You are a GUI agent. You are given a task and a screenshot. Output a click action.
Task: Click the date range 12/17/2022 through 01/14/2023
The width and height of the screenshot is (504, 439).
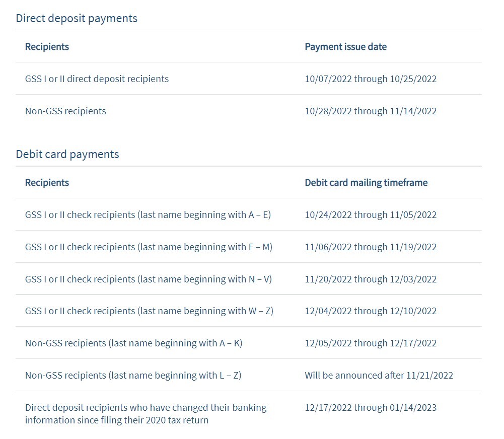(371, 408)
